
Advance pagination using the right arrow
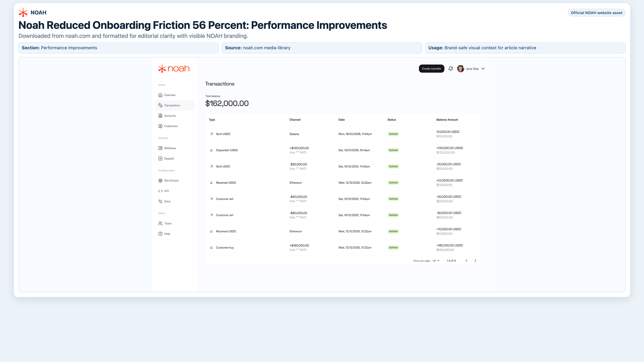[x=475, y=261]
